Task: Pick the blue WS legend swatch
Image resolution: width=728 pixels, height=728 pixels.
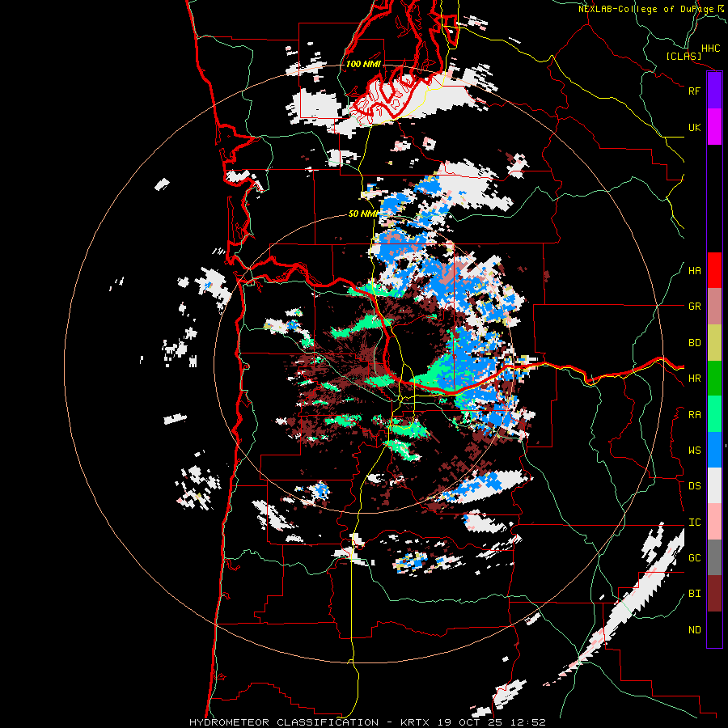Action: [714, 450]
